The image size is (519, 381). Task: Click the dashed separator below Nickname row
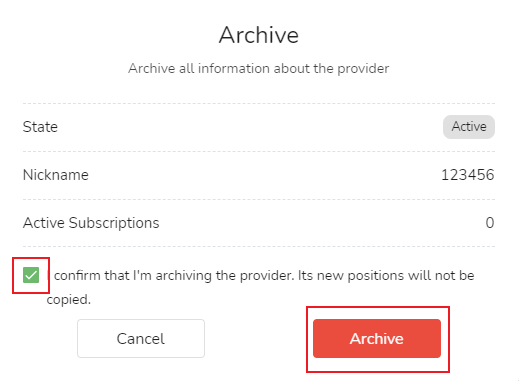tap(259, 199)
